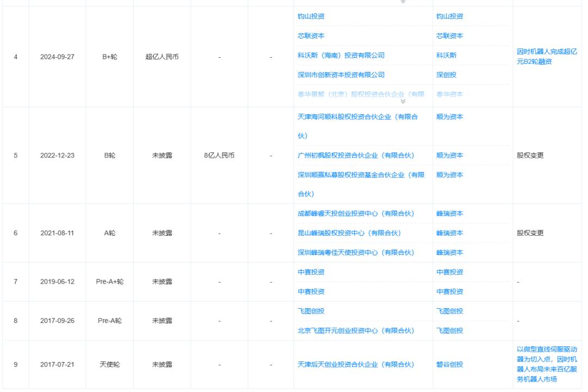Image resolution: width=588 pixels, height=392 pixels.
Task: Select date cell 2022-12-23
Action: [x=57, y=155]
